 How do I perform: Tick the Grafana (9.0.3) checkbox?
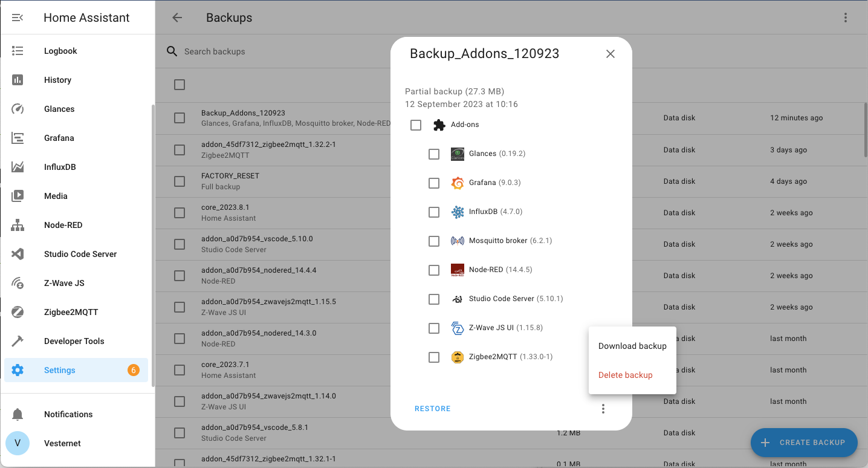click(x=434, y=183)
